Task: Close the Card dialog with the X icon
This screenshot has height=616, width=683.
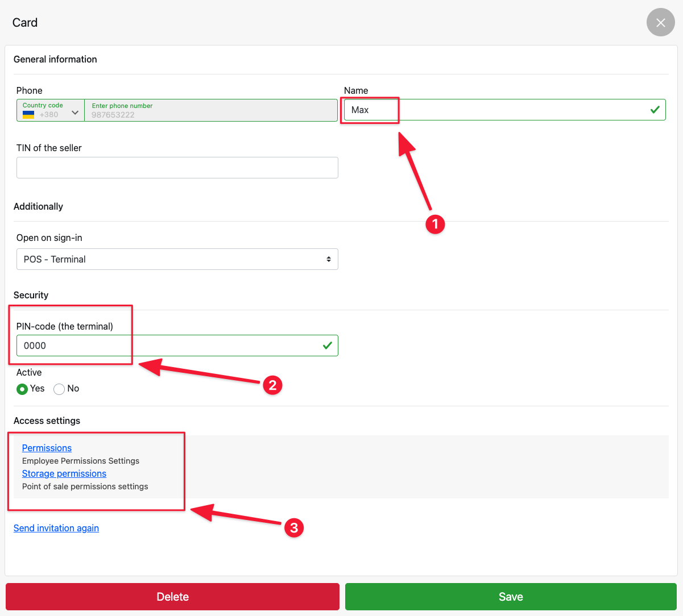Action: click(x=660, y=23)
